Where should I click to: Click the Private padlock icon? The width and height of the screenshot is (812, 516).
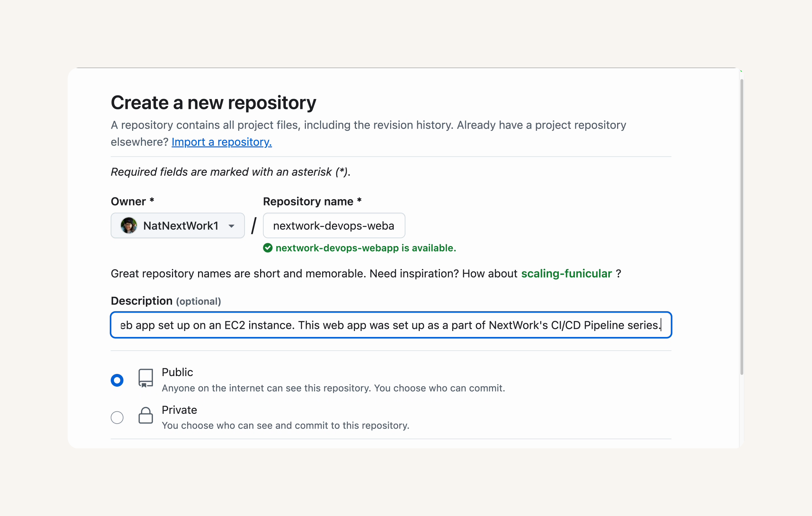pyautogui.click(x=146, y=415)
